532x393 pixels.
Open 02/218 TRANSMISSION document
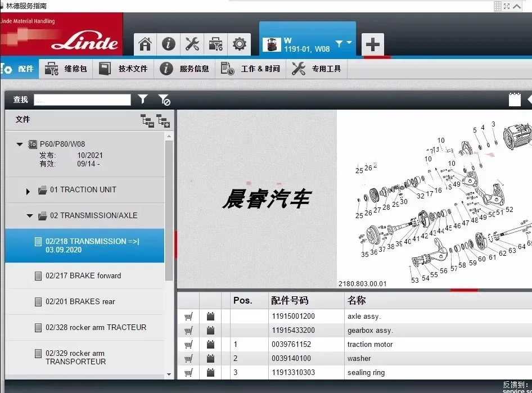point(84,246)
